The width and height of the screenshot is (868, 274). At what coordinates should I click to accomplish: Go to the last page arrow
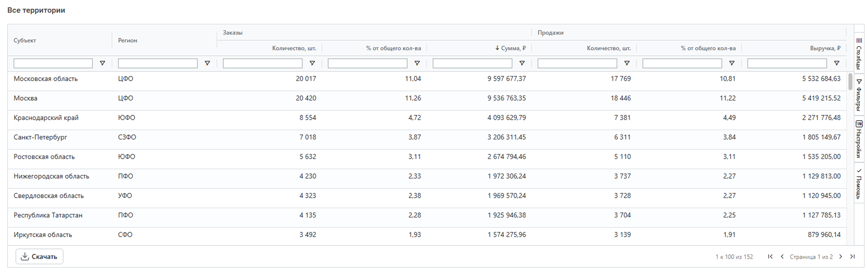point(852,256)
